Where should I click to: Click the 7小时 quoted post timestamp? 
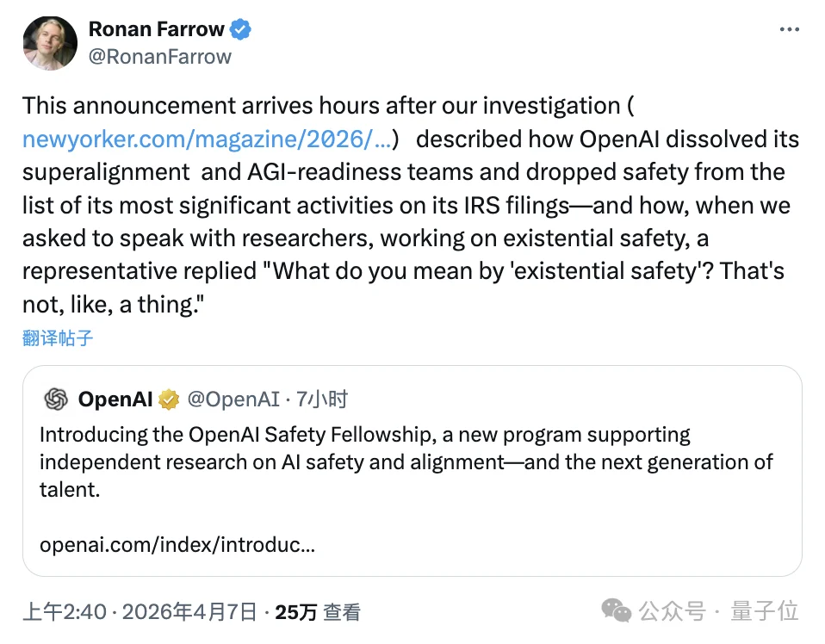click(x=321, y=399)
